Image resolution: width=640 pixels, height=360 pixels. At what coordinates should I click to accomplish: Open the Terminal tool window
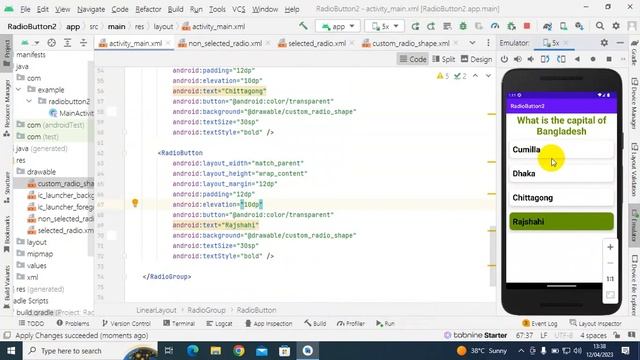(179, 323)
